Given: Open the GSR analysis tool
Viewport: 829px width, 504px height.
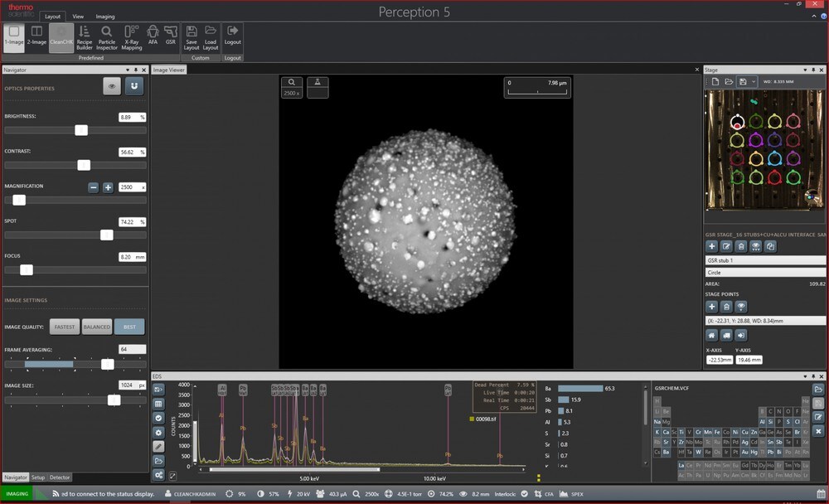Looking at the screenshot, I should pos(170,38).
